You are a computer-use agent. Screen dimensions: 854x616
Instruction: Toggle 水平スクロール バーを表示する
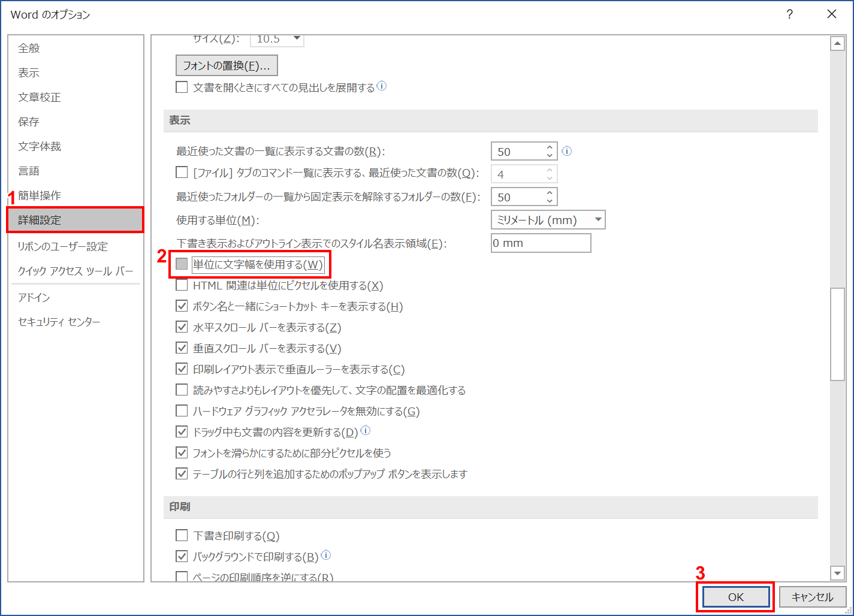click(x=182, y=327)
